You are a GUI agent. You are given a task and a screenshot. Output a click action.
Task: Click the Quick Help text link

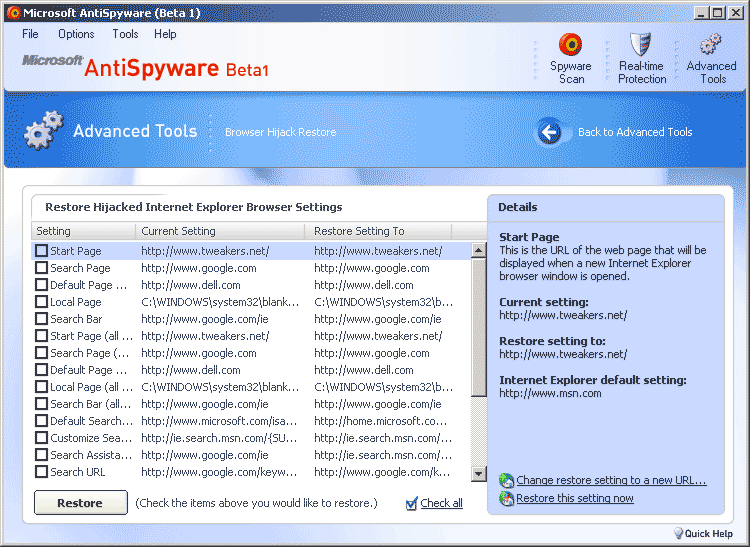pyautogui.click(x=708, y=534)
